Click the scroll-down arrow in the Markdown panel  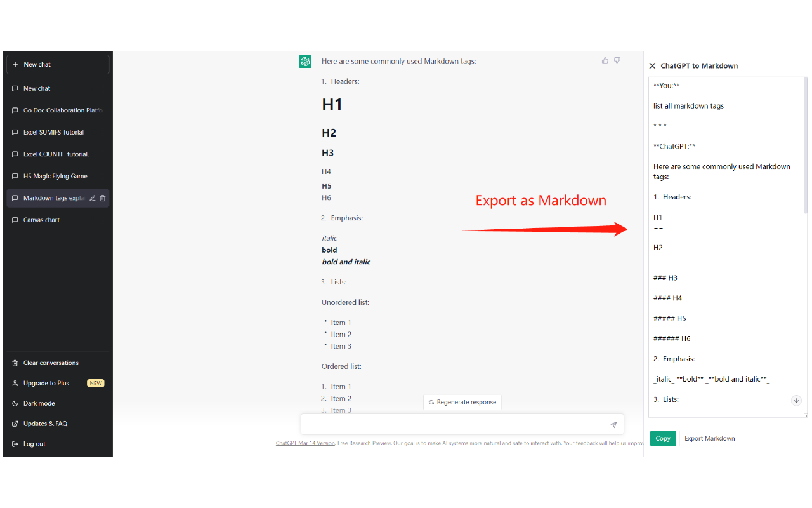tap(796, 400)
